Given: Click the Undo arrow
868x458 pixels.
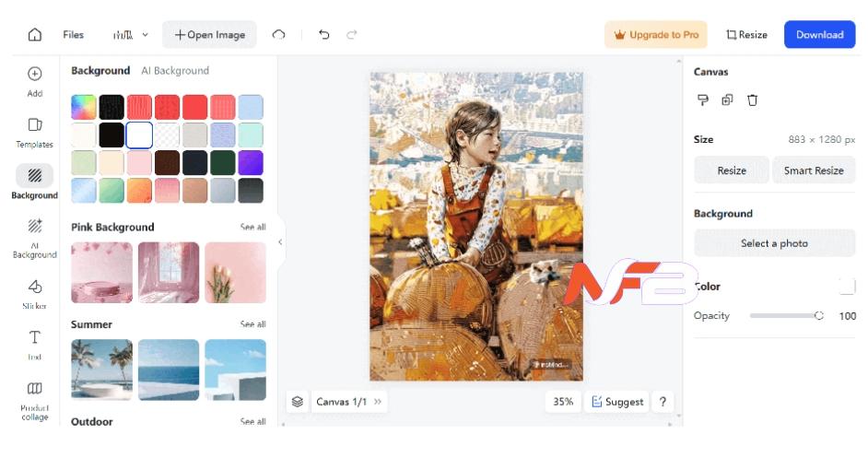Looking at the screenshot, I should [x=324, y=34].
